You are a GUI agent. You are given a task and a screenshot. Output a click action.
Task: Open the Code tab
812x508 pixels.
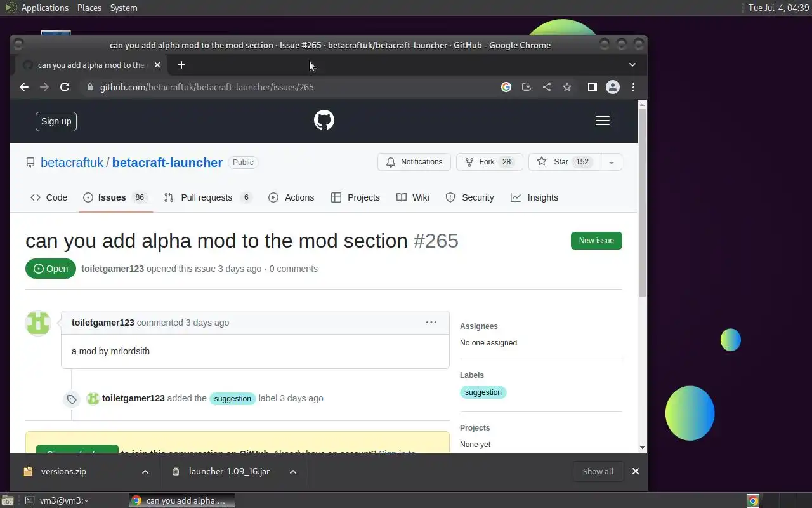pos(49,197)
